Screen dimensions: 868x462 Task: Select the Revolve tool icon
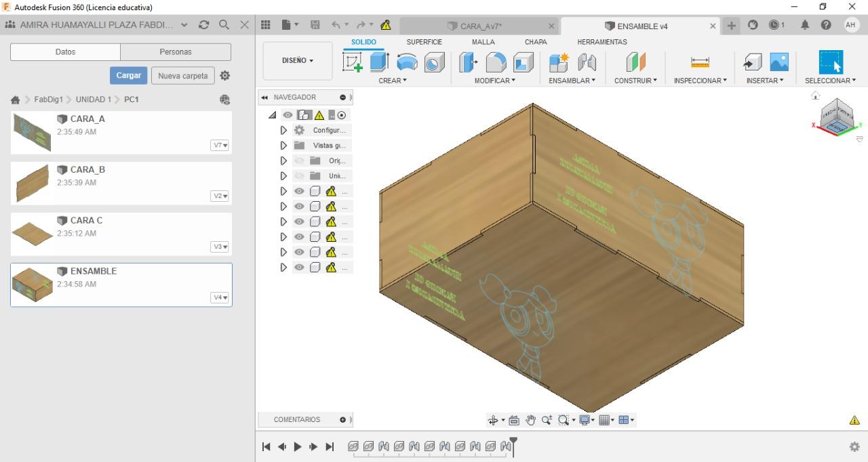(407, 62)
